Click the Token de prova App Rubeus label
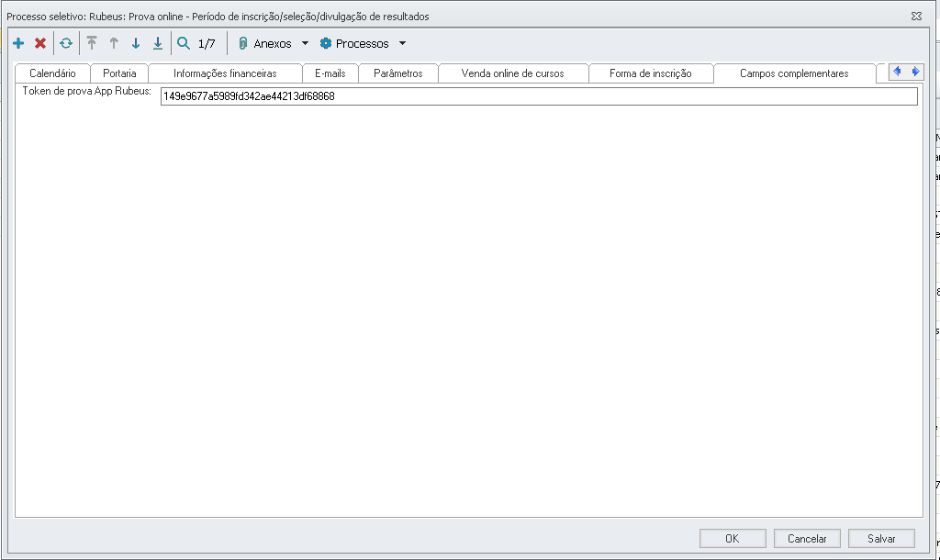 (87, 91)
